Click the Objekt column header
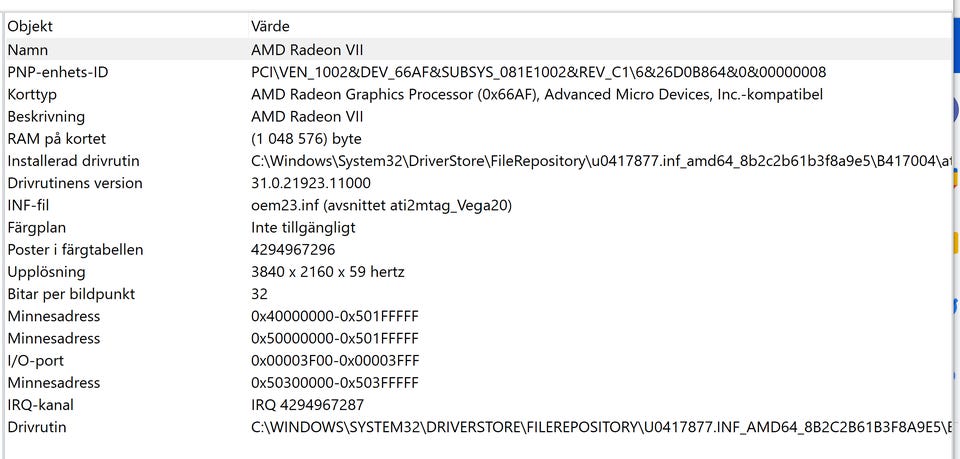 [x=30, y=26]
